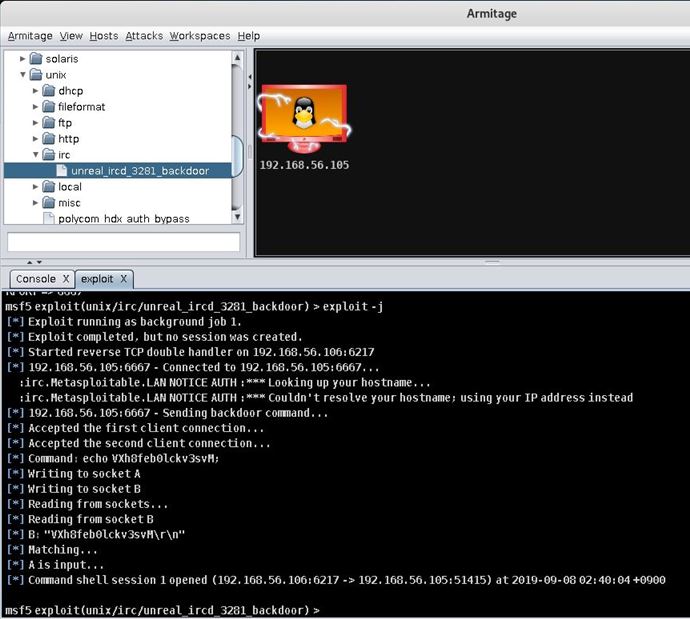Click the module tree scrollbar thumb

click(237, 156)
